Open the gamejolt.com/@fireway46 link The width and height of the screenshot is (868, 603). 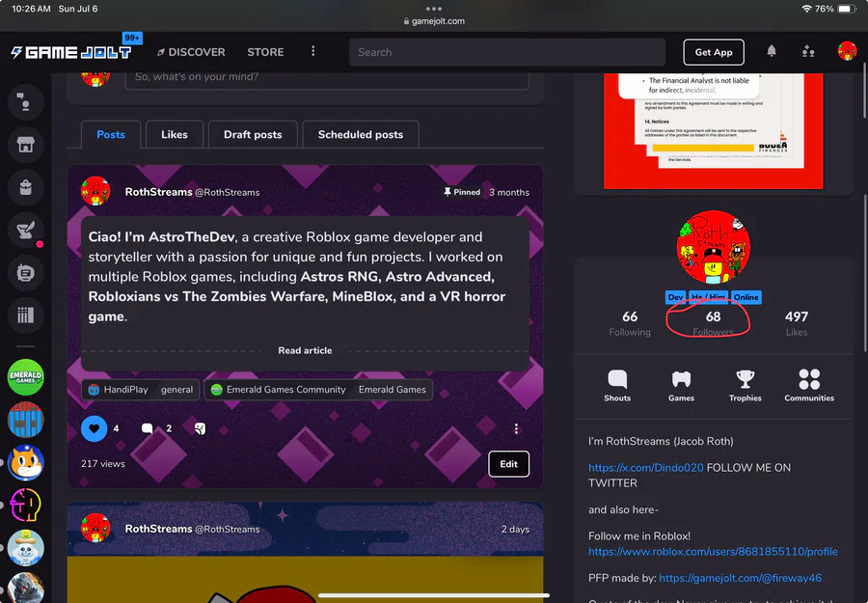point(740,578)
